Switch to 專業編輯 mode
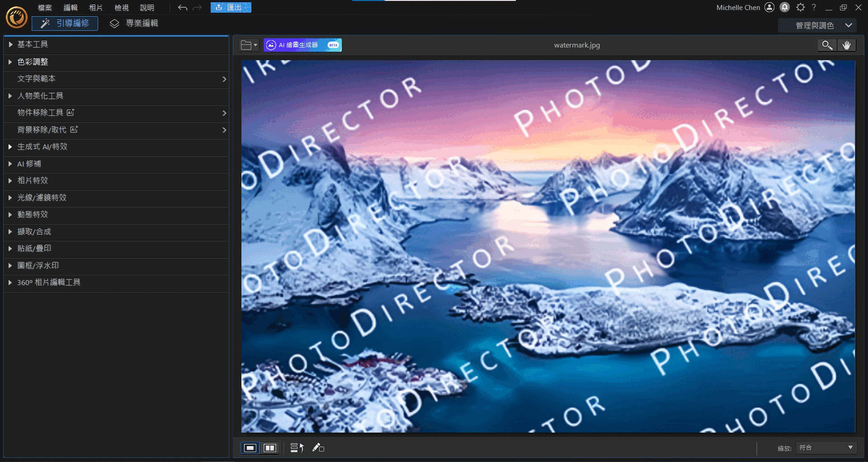Screen dimensions: 868x462 pos(134,24)
